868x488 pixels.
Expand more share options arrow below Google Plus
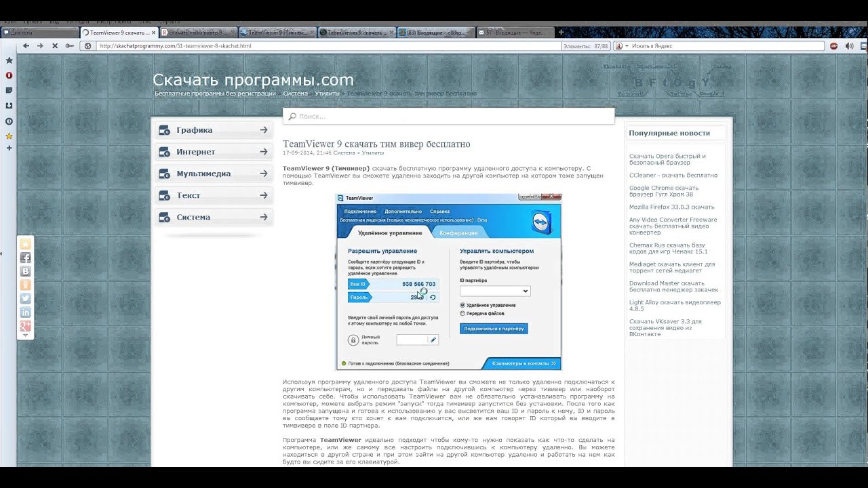tap(25, 335)
